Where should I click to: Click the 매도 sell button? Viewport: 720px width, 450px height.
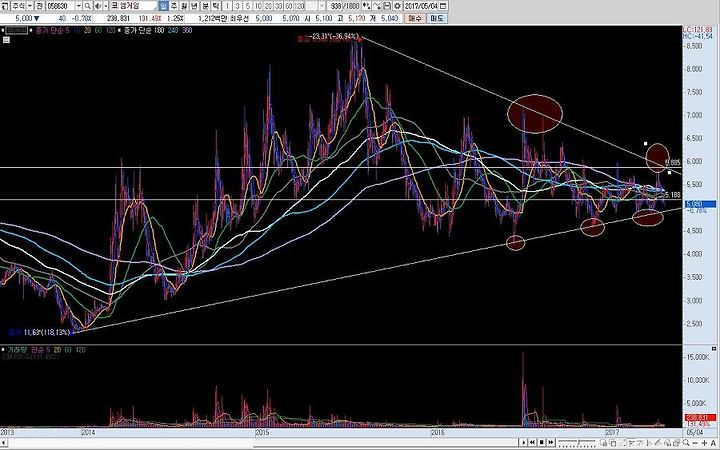click(x=437, y=18)
